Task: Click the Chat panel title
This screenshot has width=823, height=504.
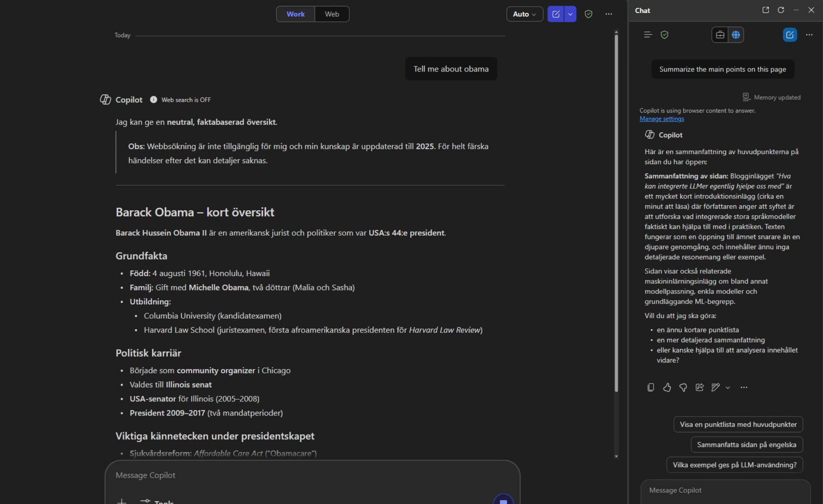Action: [642, 11]
